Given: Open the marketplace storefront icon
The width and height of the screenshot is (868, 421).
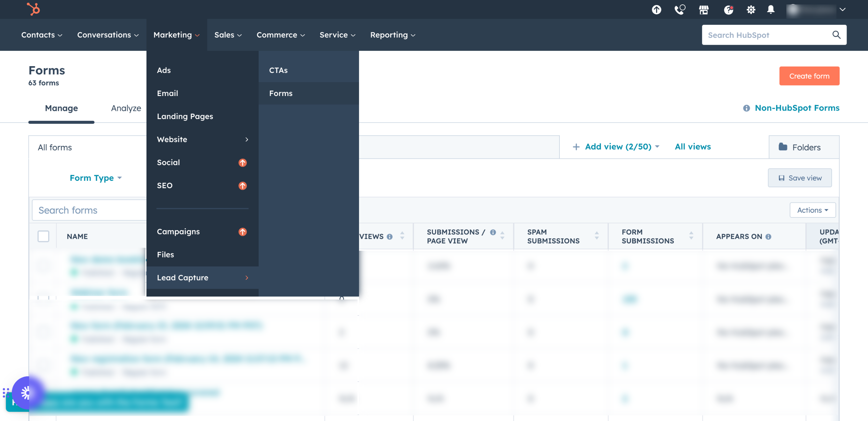Looking at the screenshot, I should [704, 9].
